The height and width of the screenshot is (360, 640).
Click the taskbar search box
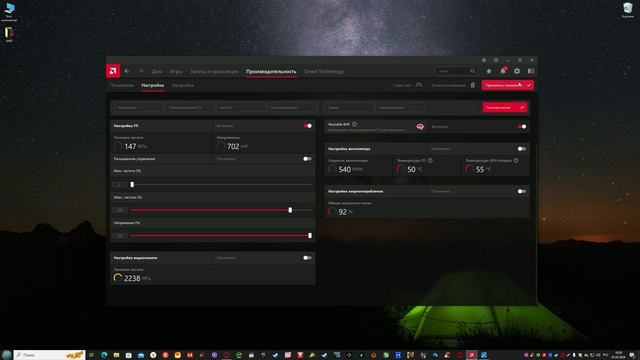50,355
